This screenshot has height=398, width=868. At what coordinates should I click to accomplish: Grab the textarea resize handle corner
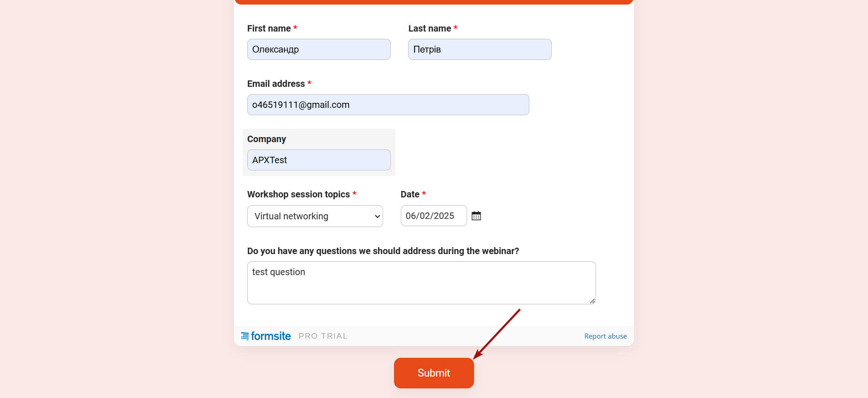592,301
